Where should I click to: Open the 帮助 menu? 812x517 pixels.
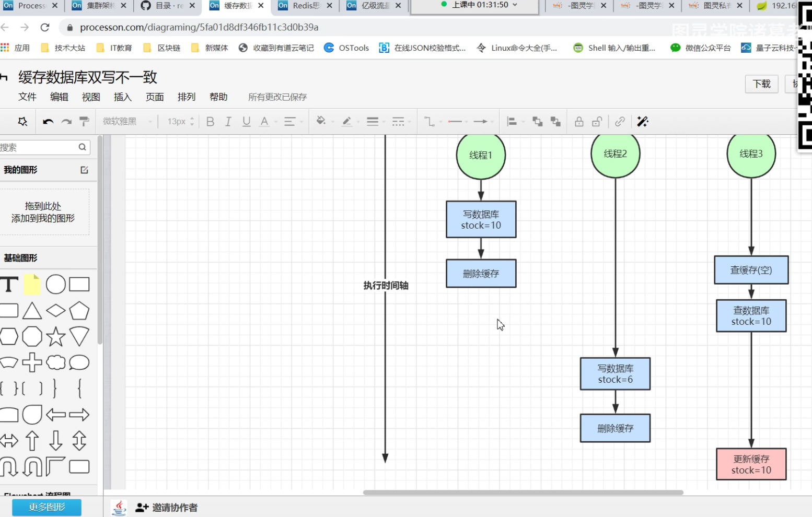[x=218, y=97]
